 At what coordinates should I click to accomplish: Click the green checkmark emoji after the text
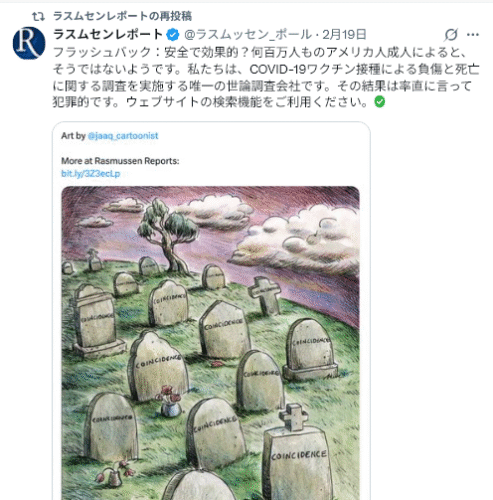(379, 102)
